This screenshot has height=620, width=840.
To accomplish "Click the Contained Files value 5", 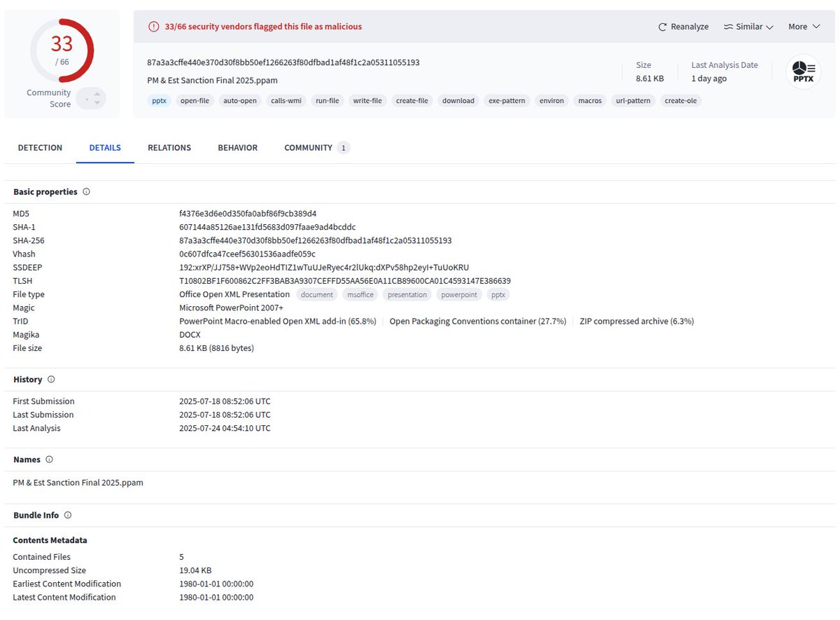I will 182,557.
